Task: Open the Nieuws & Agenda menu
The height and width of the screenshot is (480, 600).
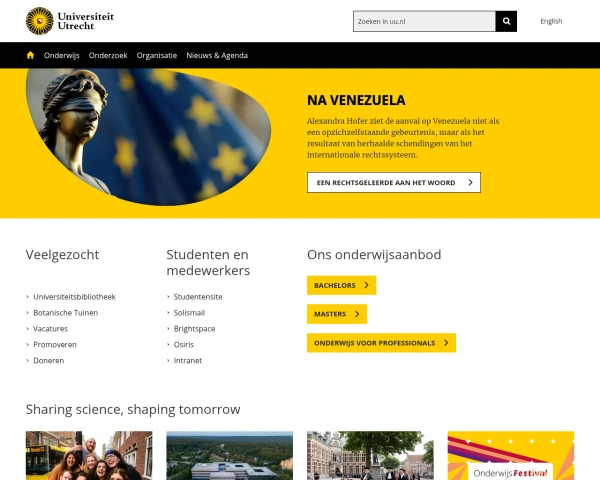Action: 217,55
